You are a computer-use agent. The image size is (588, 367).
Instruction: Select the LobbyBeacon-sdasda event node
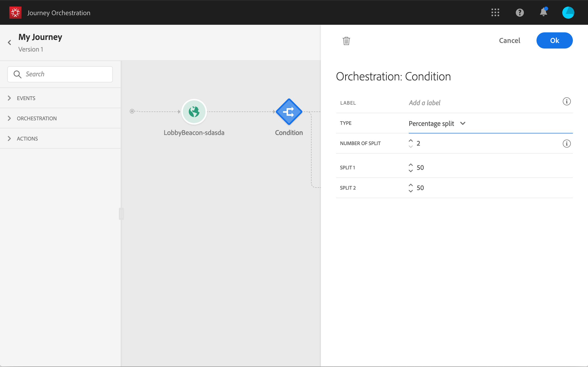[x=194, y=112]
